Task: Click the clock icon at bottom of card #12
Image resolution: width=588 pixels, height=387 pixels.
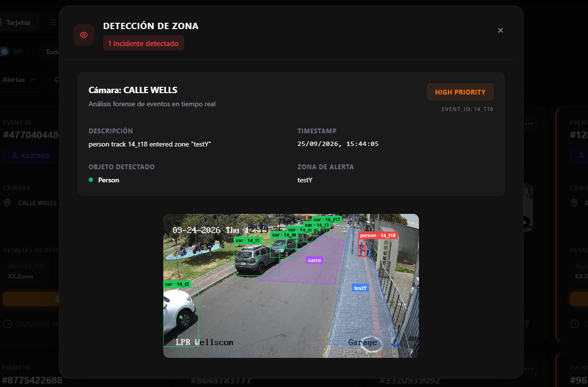Action: [x=574, y=323]
